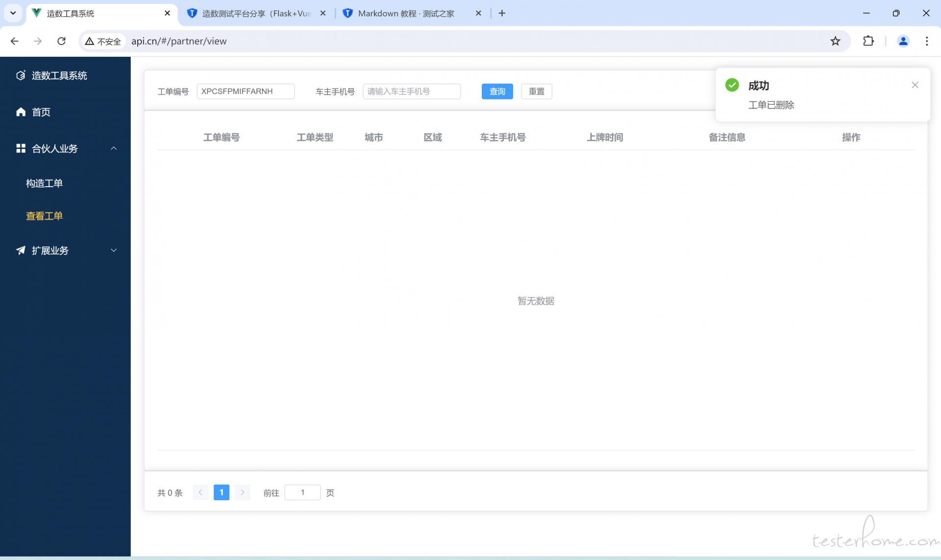Open the tab search dropdown arrow
941x560 pixels.
point(13,13)
